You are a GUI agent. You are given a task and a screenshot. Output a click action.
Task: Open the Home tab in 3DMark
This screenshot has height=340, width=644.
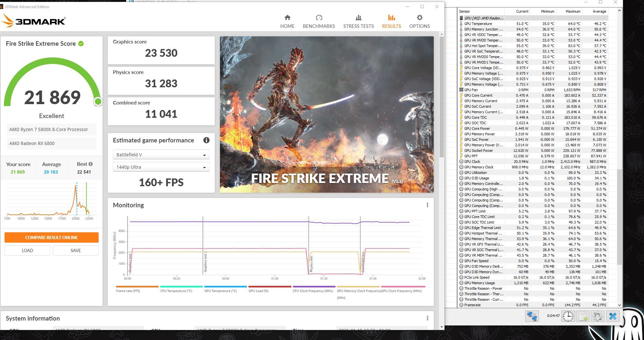[287, 22]
